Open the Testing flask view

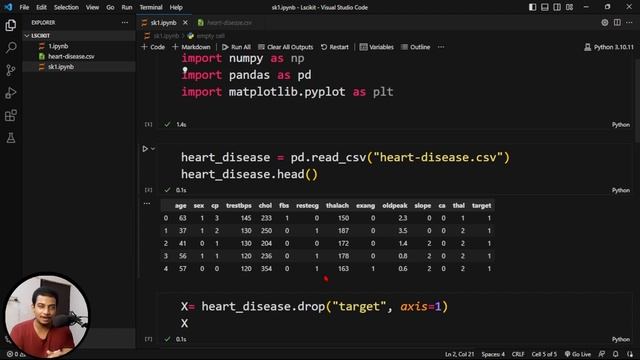point(11,138)
